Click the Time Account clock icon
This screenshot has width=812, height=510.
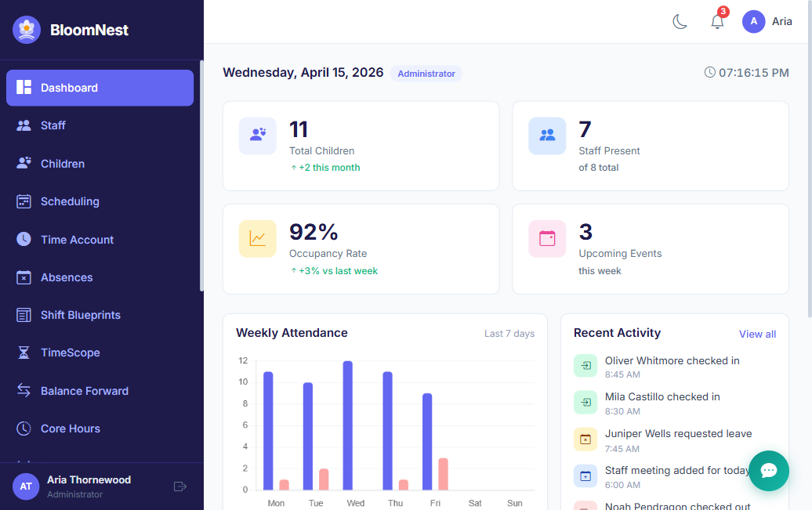(26, 239)
